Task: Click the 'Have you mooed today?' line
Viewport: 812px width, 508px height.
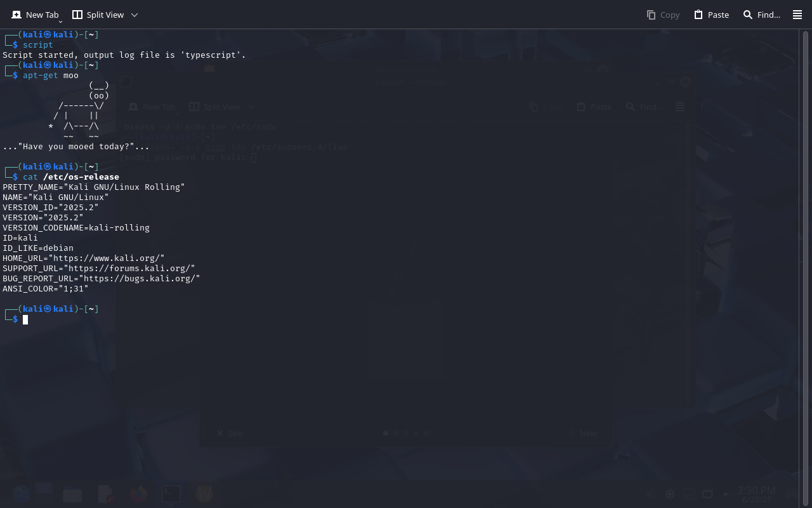Action: [x=76, y=147]
